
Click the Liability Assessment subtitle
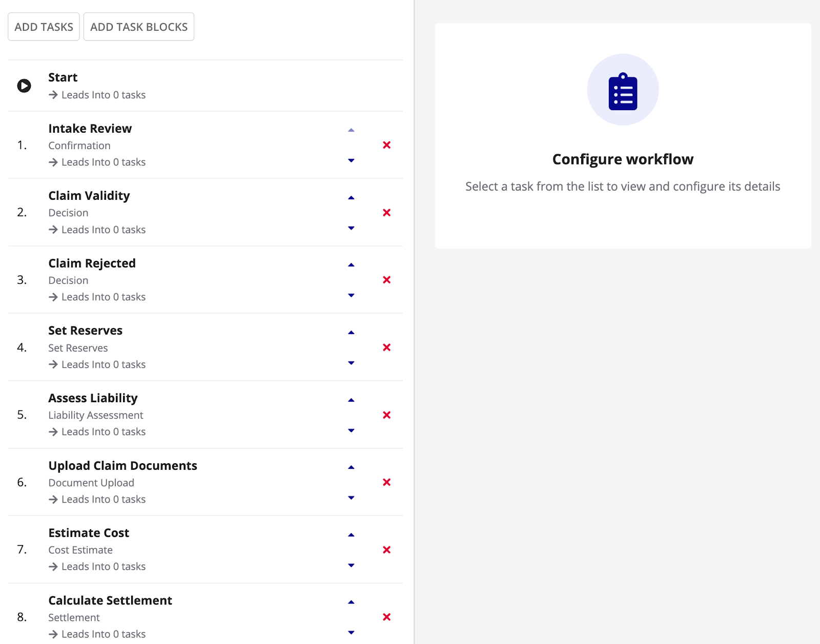pyautogui.click(x=96, y=415)
